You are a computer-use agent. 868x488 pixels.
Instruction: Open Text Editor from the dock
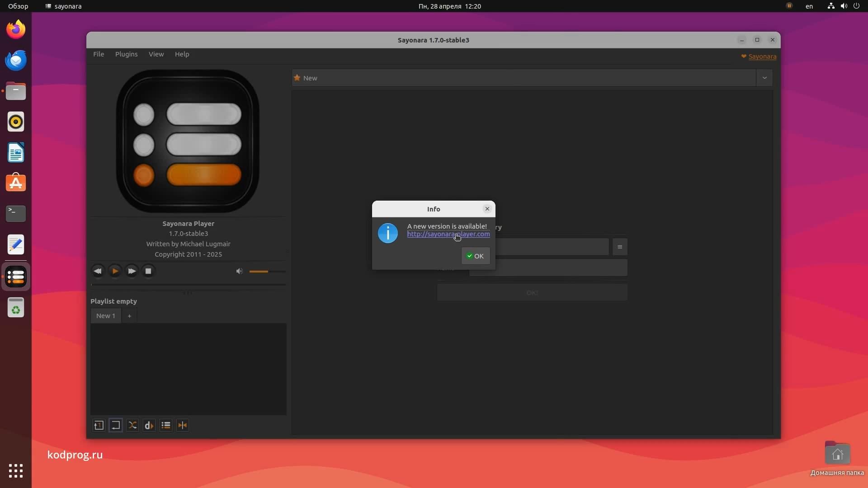pos(16,244)
